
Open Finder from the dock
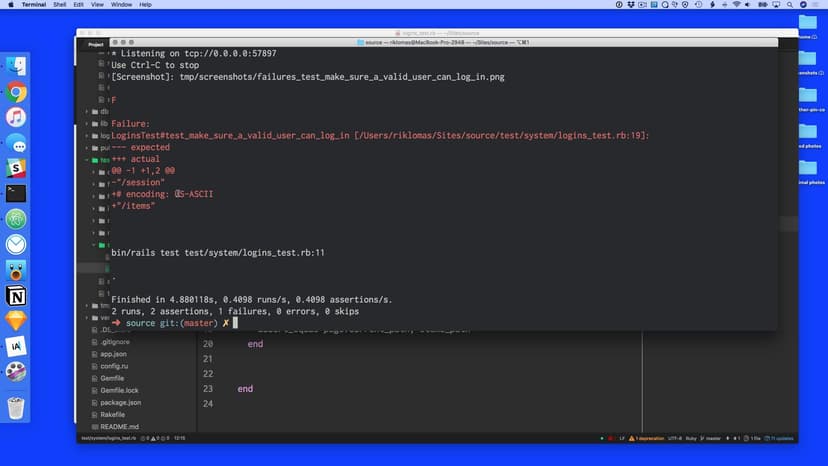point(16,66)
